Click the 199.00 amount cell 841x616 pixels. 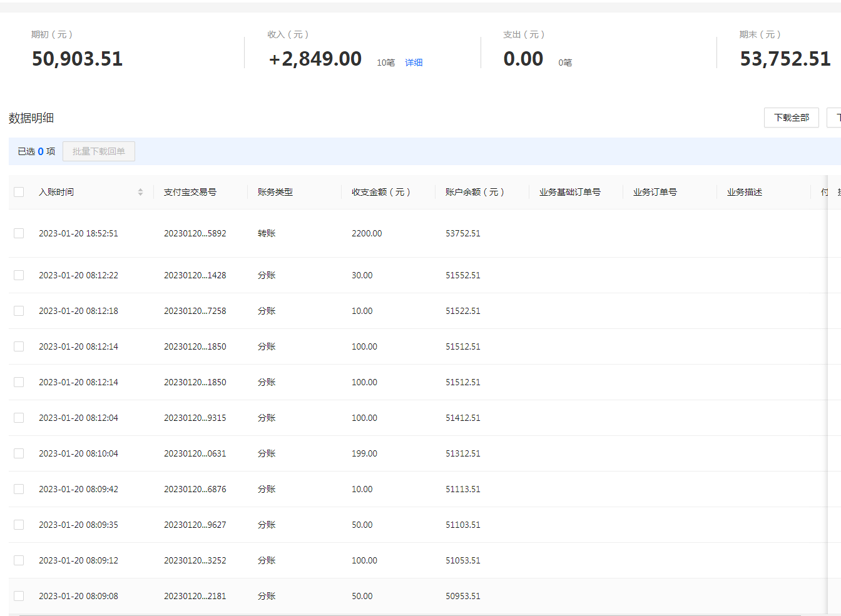point(364,453)
